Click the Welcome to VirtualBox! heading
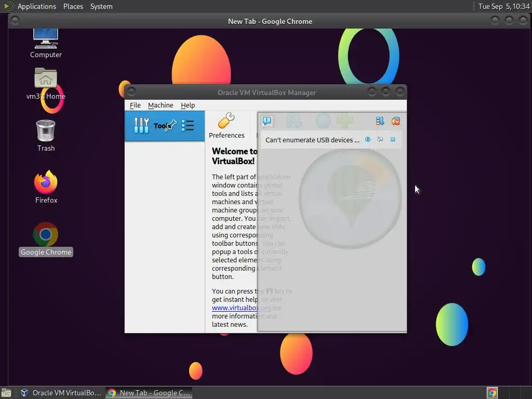 pos(234,156)
